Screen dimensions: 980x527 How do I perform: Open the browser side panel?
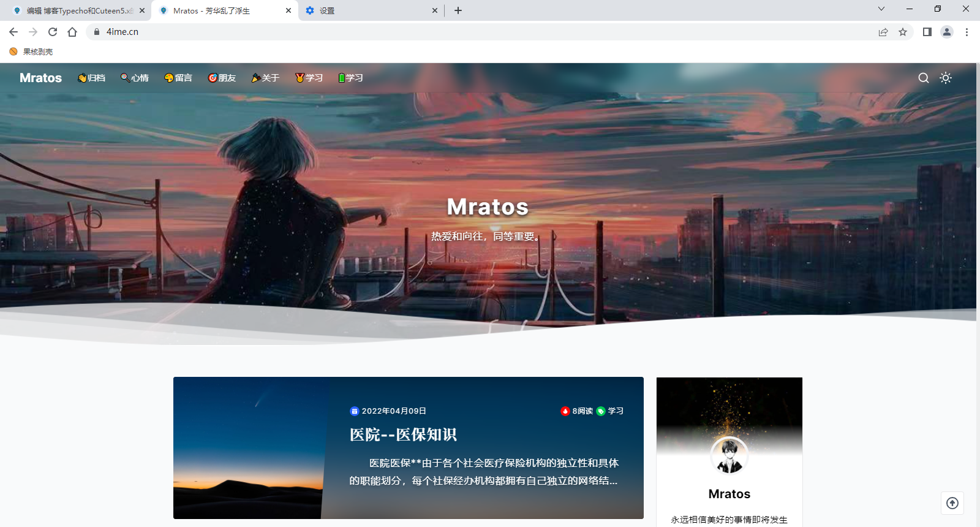coord(927,32)
